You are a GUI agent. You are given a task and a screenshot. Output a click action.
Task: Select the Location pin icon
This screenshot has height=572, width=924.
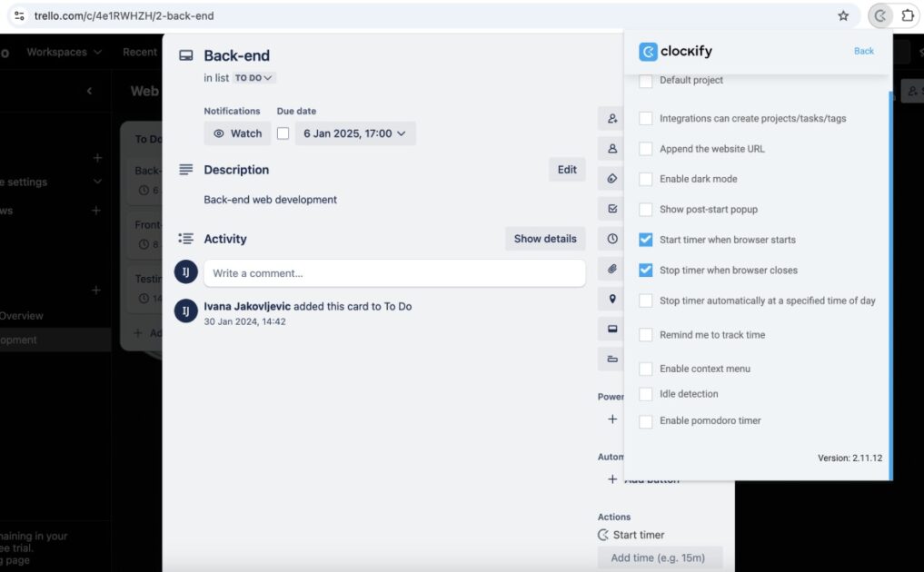[611, 298]
